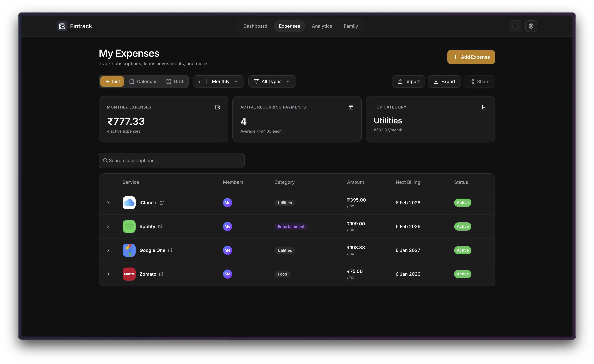Click the Fintrack logo icon
This screenshot has height=364, width=594.
coord(62,26)
